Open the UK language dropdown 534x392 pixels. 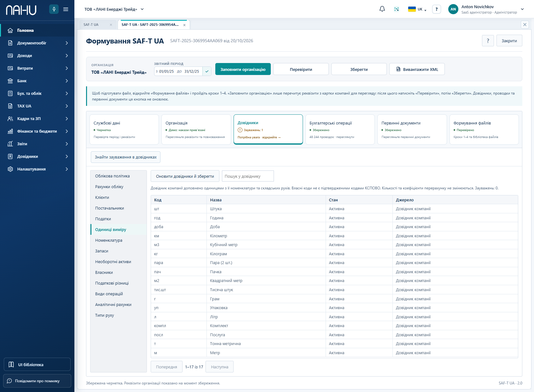click(417, 9)
